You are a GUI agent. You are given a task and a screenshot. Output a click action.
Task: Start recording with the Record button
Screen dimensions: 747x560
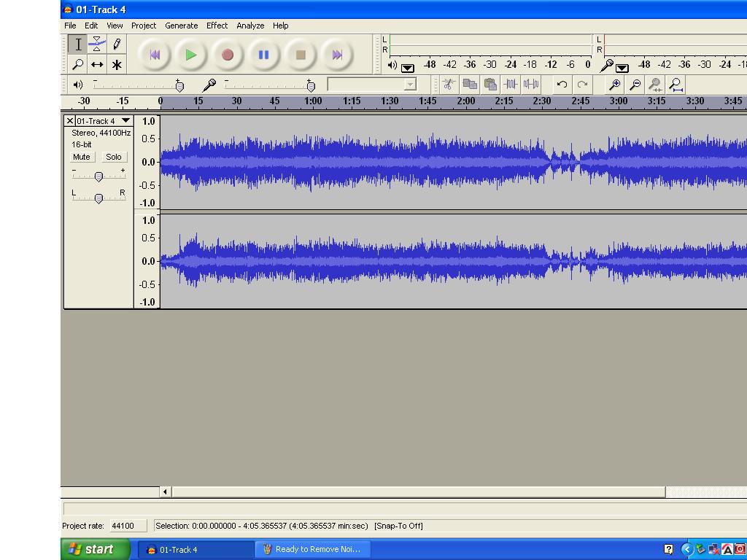click(228, 55)
